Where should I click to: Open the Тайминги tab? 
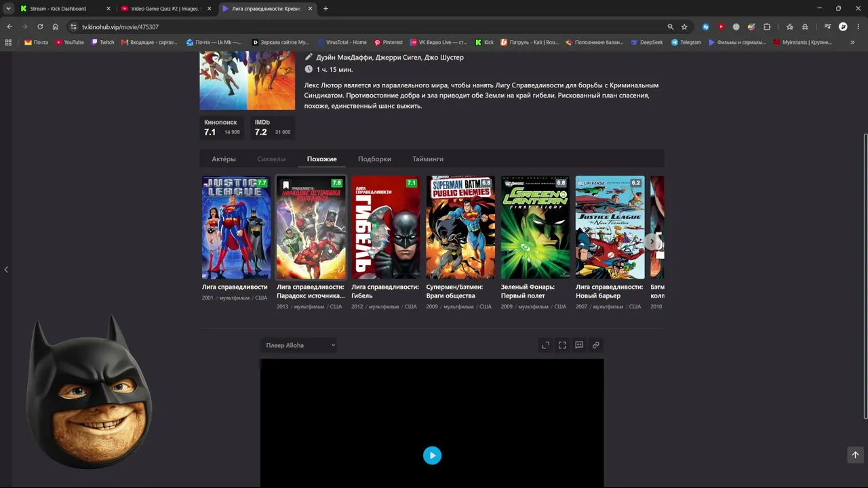click(x=428, y=159)
